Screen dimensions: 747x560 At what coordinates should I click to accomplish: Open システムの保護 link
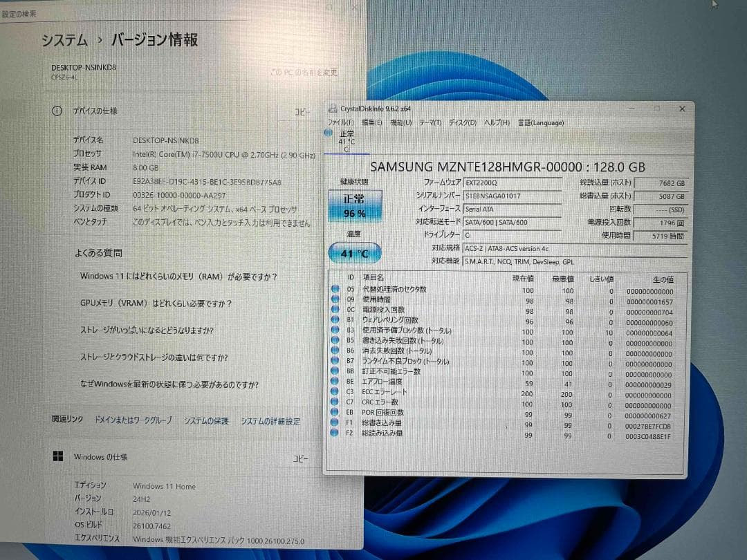[x=207, y=421]
